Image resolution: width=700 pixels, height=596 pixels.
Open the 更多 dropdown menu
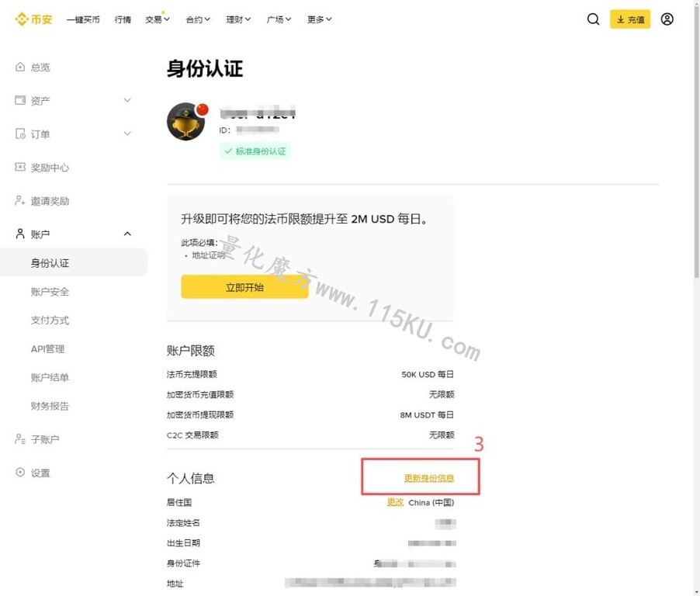pyautogui.click(x=320, y=19)
